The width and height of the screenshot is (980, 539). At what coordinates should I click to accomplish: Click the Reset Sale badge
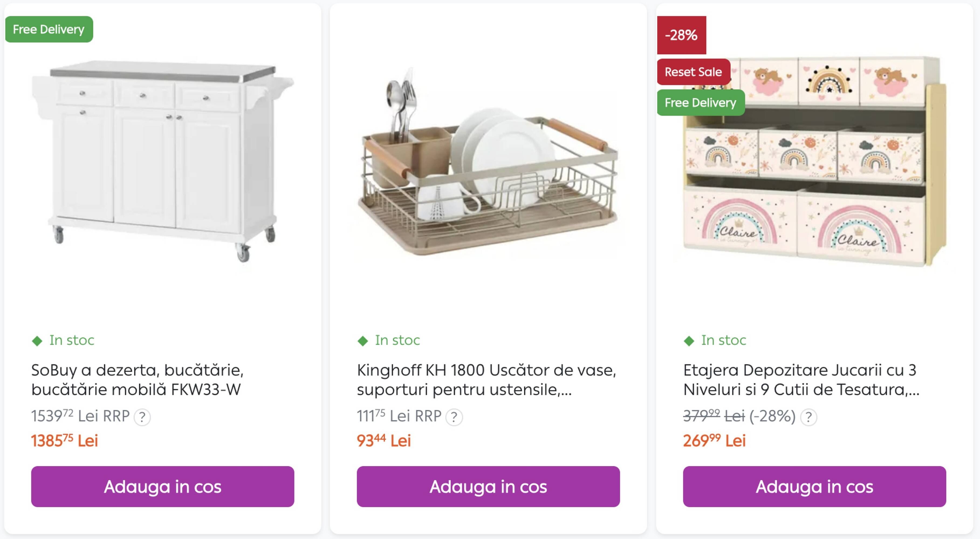click(x=693, y=72)
